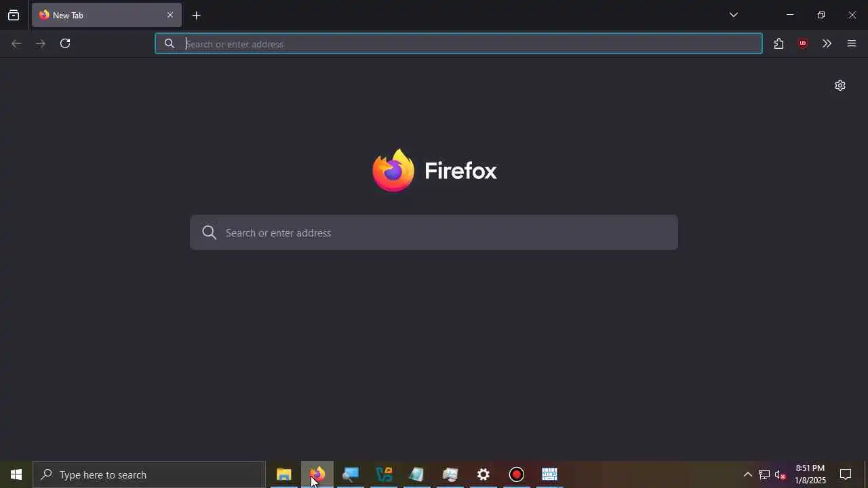Open the on-screen keyboard taskbar app
The image size is (868, 488).
pyautogui.click(x=549, y=474)
